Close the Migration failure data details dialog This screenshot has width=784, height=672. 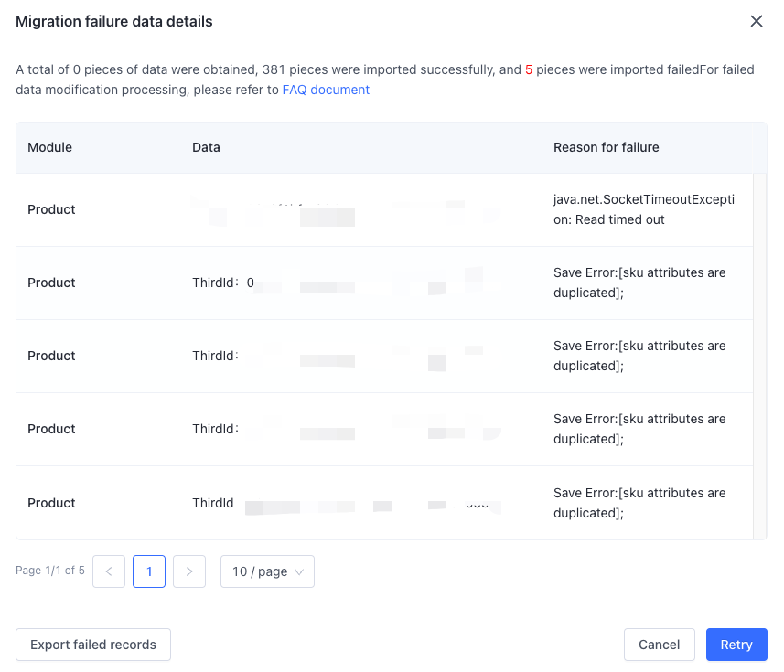[x=757, y=21]
